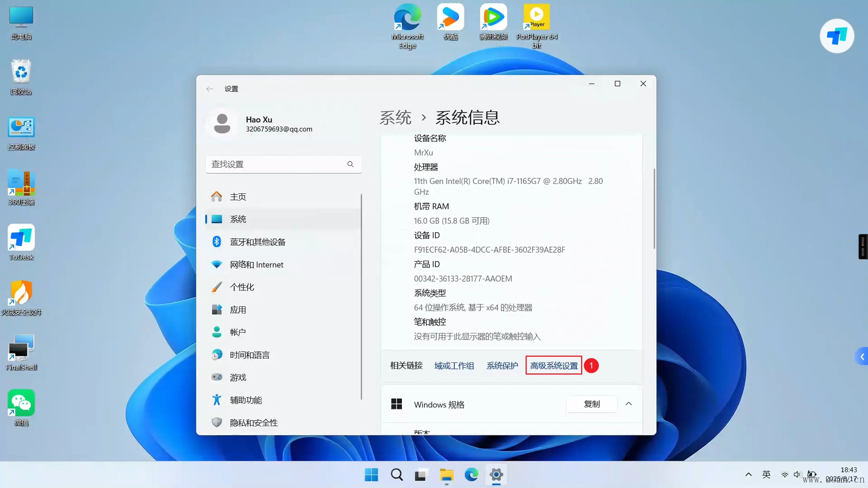This screenshot has width=868, height=488.
Task: Show hidden tray icons chevron
Action: tap(748, 474)
